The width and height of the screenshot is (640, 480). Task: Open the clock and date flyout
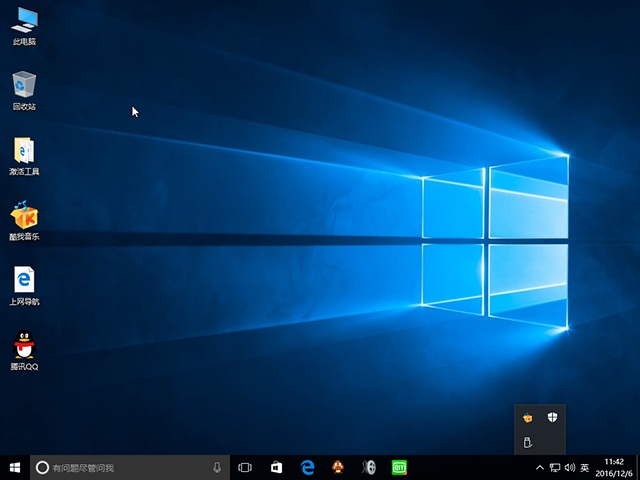click(615, 467)
